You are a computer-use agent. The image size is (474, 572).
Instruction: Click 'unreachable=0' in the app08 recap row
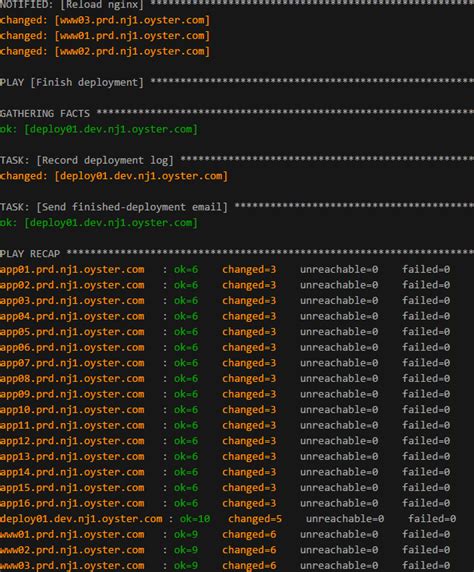coord(339,379)
